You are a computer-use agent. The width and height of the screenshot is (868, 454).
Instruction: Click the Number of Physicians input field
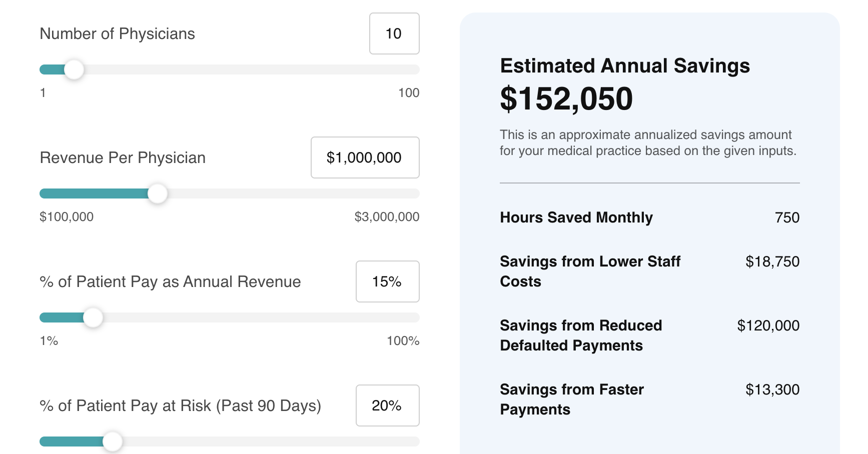pyautogui.click(x=394, y=33)
